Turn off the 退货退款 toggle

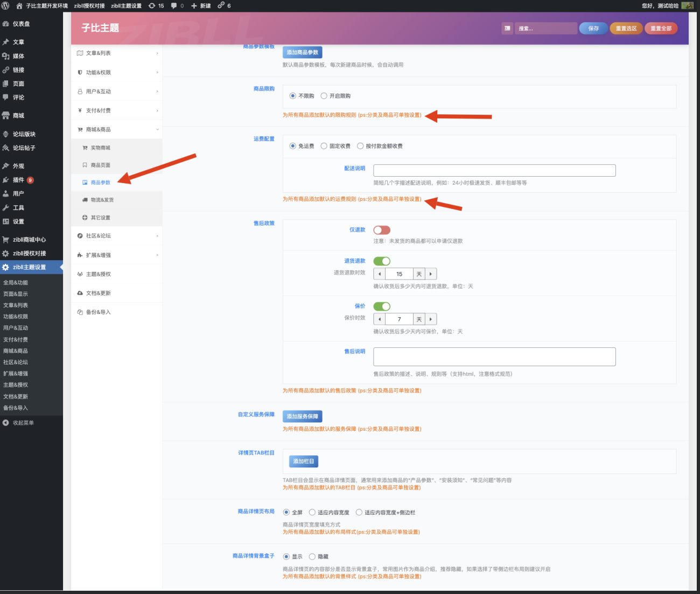382,261
